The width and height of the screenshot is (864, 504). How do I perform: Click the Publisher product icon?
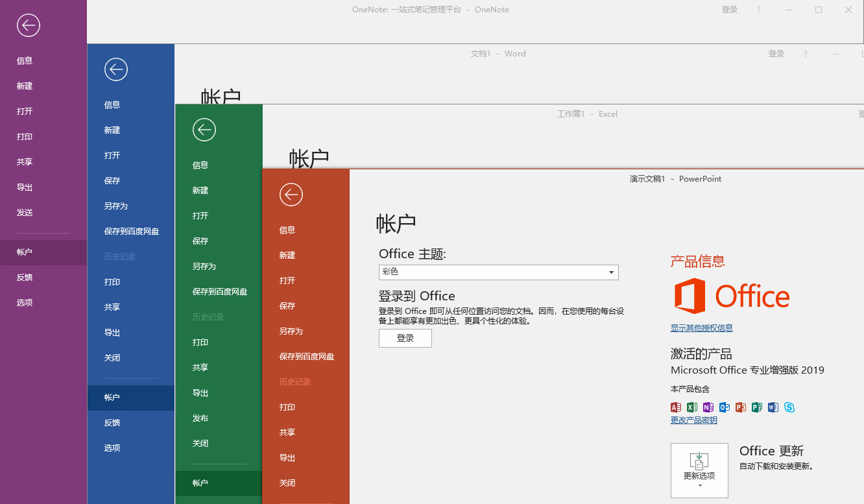coord(757,407)
